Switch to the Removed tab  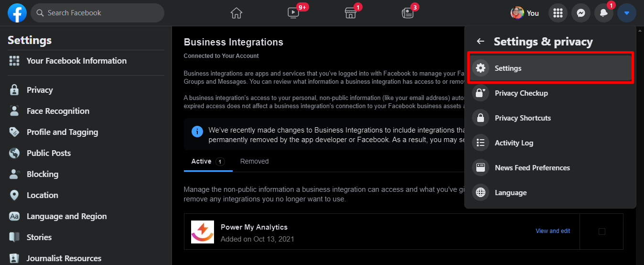(x=254, y=161)
